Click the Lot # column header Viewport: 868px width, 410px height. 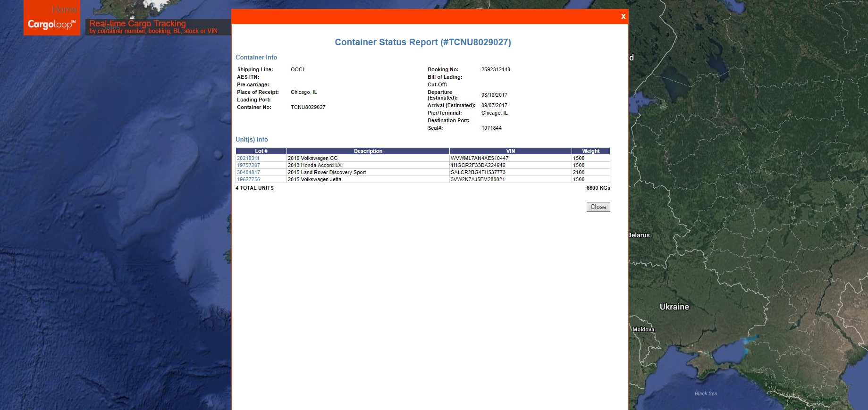(261, 151)
